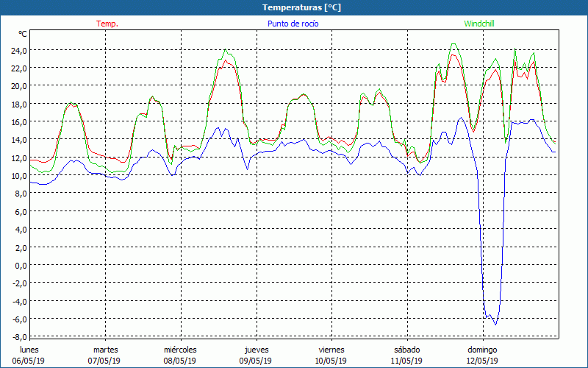The width and height of the screenshot is (588, 368).
Task: Click the 24,0 y-axis value
Action: tap(18, 50)
